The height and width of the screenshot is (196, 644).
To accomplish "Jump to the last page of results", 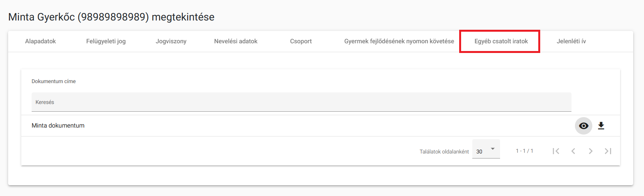I will [x=608, y=151].
